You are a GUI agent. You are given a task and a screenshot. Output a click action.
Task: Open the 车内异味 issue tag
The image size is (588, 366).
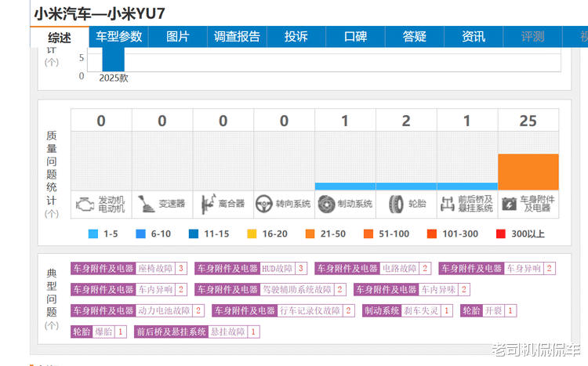point(412,289)
